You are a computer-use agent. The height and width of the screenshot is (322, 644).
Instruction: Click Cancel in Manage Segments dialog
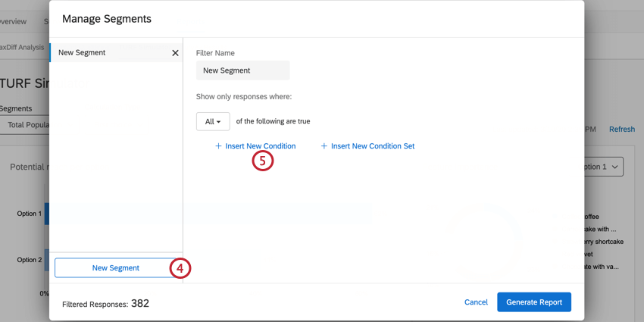coord(476,302)
